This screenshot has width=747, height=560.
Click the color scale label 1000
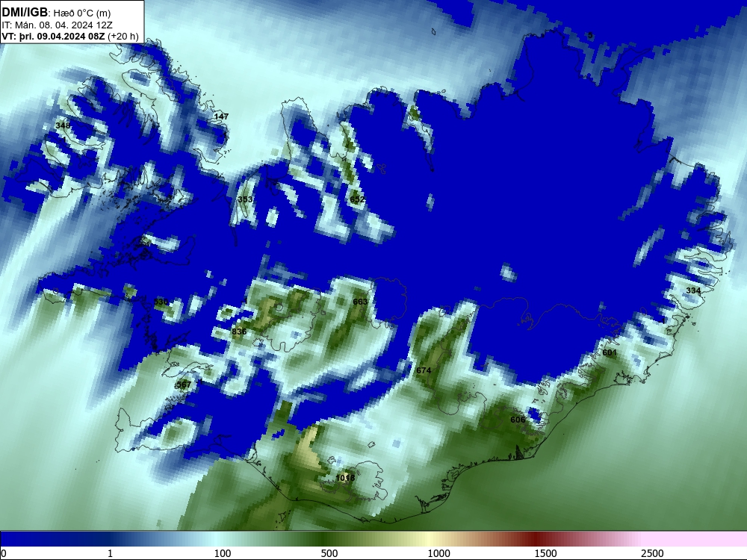coord(438,553)
